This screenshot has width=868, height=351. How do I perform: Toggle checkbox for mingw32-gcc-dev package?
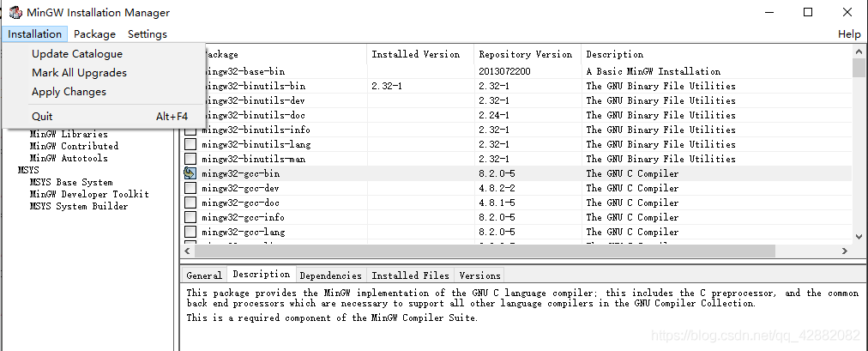coord(190,188)
